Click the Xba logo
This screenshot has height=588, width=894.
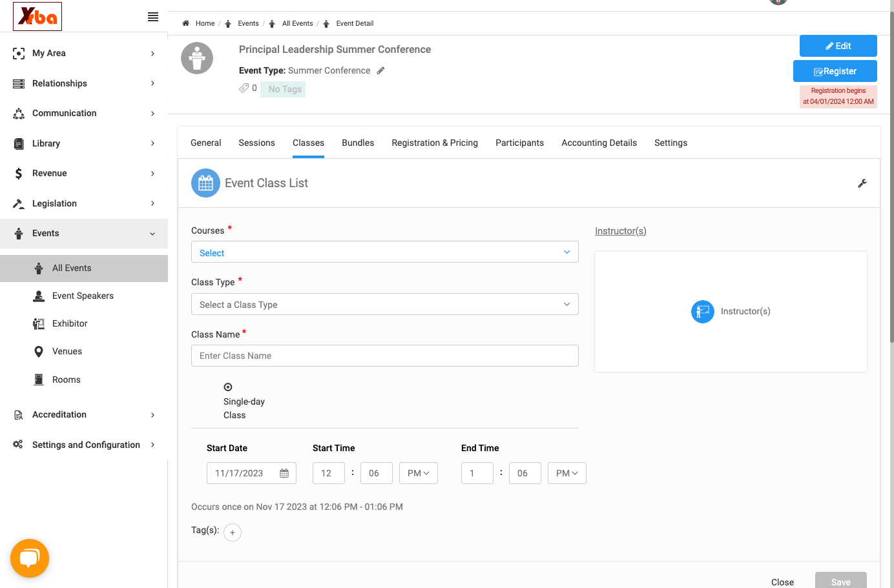coord(37,16)
